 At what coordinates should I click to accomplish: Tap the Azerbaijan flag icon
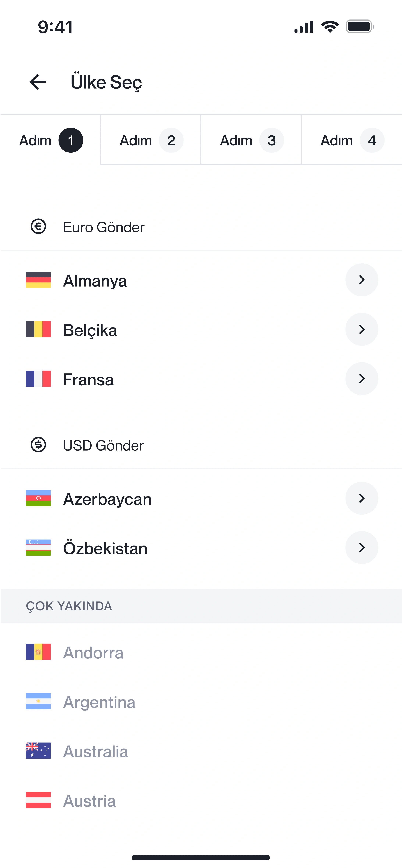[38, 498]
